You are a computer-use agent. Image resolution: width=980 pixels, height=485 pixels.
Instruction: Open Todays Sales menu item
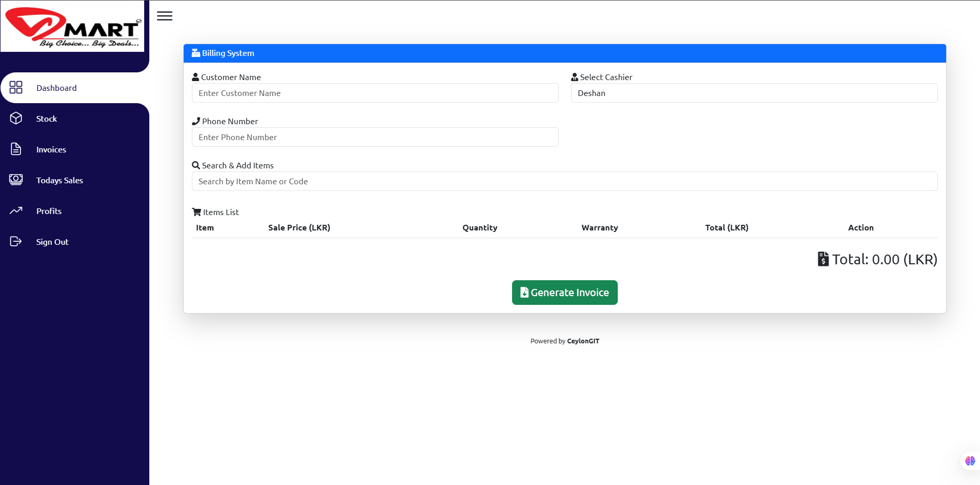[x=60, y=181]
